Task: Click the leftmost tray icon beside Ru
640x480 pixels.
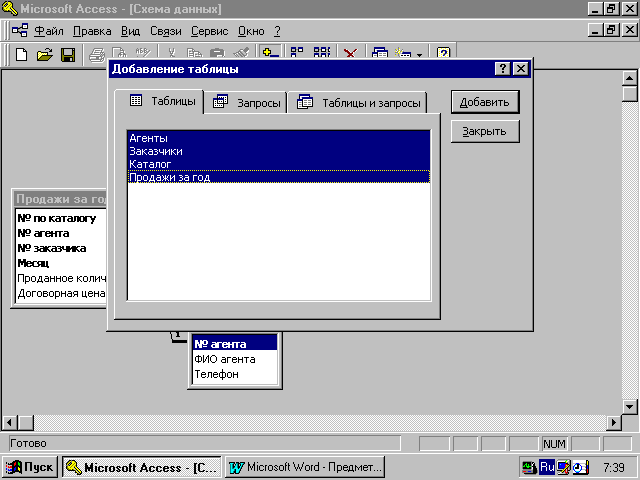Action: tap(530, 467)
